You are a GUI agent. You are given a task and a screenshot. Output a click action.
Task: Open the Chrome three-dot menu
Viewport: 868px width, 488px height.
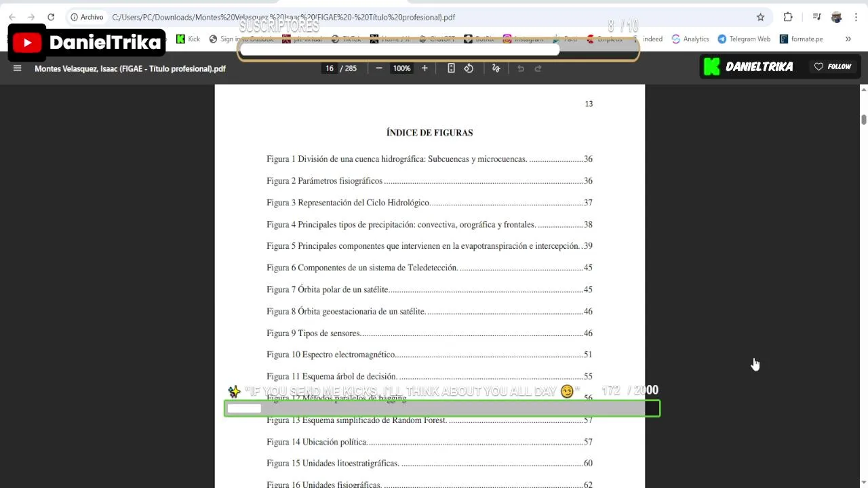tap(856, 17)
